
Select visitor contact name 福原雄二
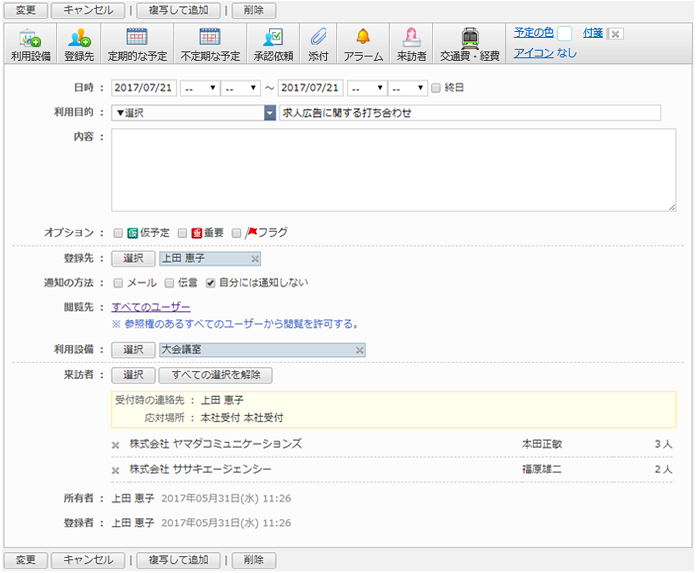pos(542,469)
